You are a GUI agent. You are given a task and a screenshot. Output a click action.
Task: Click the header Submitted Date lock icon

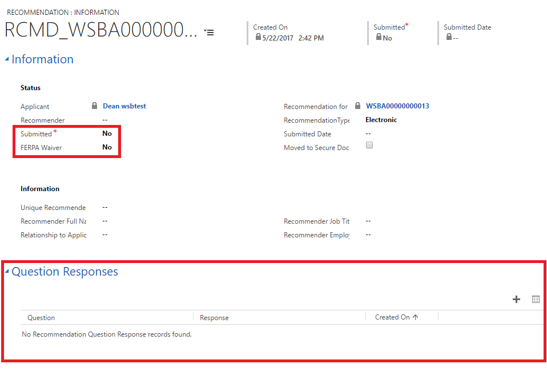[x=449, y=37]
